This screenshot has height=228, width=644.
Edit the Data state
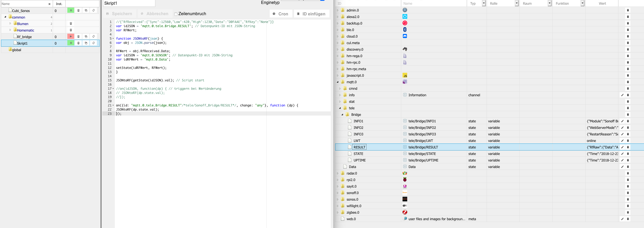pos(622,167)
